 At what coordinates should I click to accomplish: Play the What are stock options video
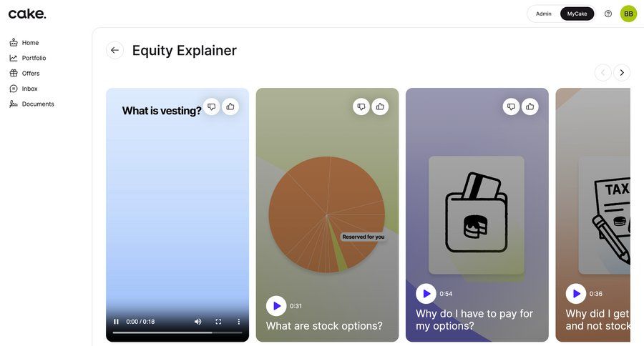tap(276, 306)
